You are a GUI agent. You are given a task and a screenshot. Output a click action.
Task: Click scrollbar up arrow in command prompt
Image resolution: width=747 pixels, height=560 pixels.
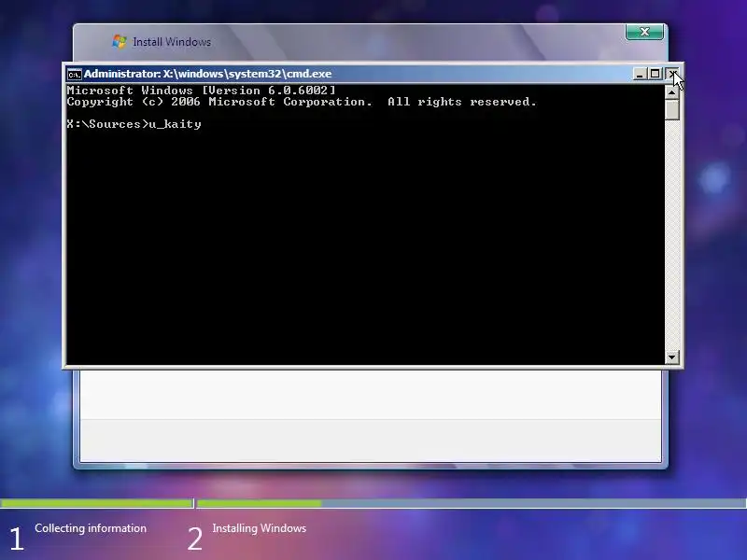point(671,91)
